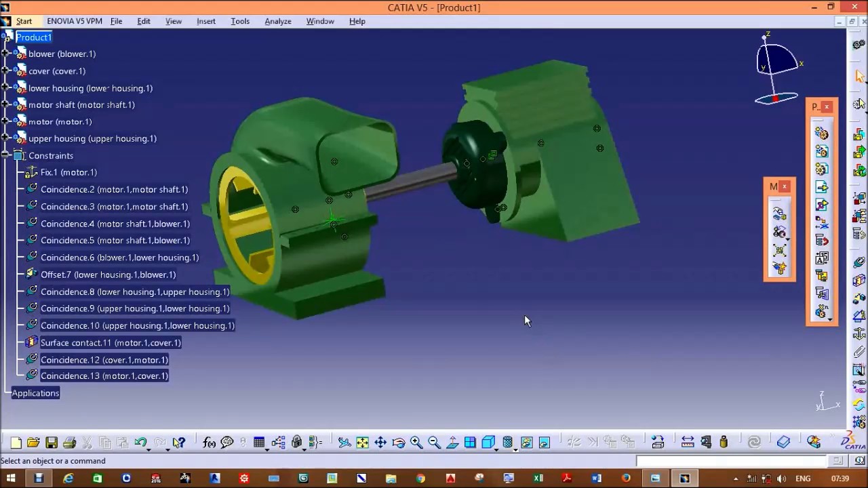Close the M floating toolbar

(x=785, y=186)
